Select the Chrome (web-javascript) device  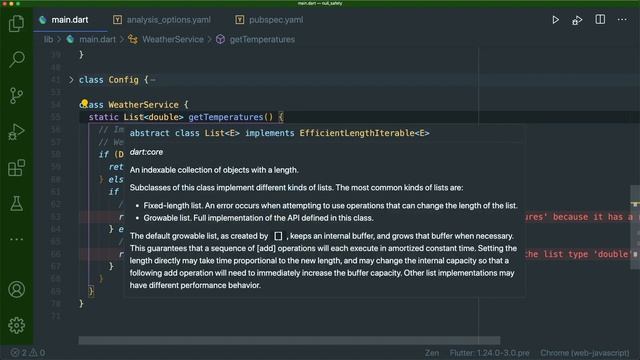pyautogui.click(x=584, y=353)
